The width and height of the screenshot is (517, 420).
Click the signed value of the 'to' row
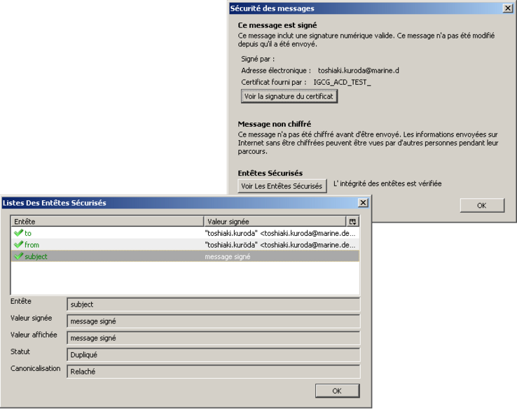(280, 233)
